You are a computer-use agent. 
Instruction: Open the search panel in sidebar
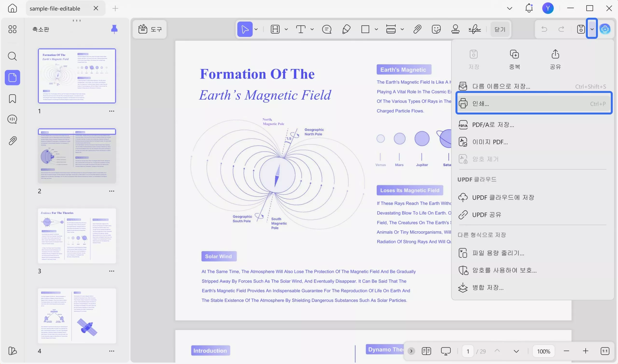(x=12, y=56)
